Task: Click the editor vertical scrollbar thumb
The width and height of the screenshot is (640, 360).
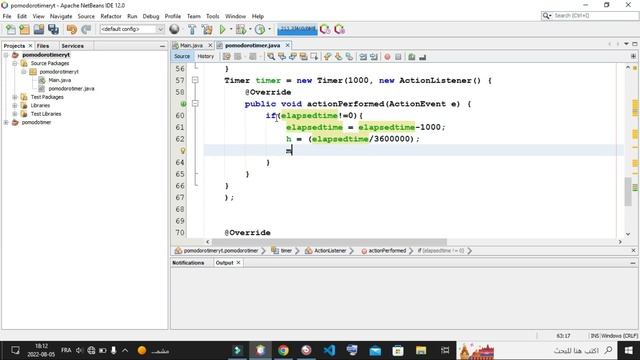Action: click(628, 192)
